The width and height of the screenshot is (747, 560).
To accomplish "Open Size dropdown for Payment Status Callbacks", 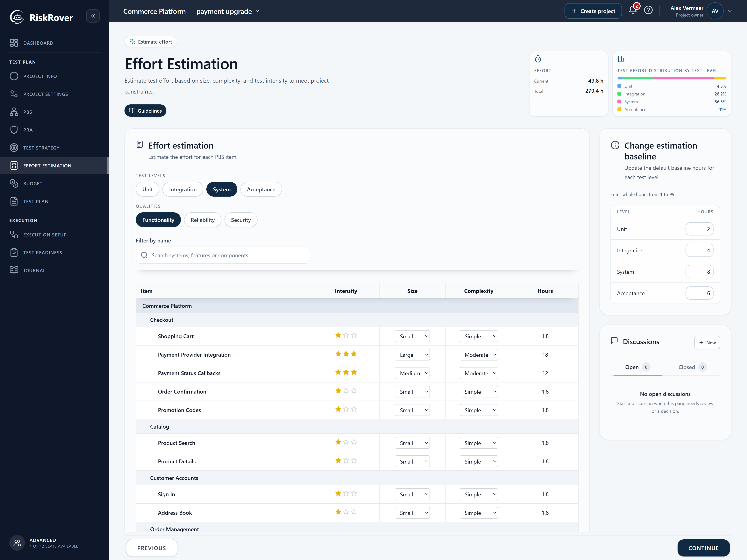I will [x=412, y=373].
